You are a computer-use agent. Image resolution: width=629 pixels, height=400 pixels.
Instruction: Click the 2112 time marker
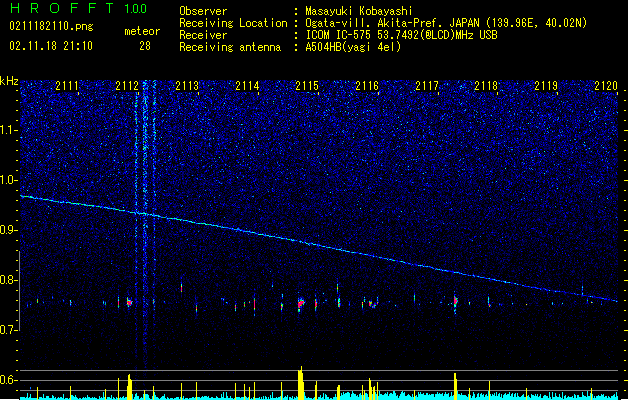127,85
